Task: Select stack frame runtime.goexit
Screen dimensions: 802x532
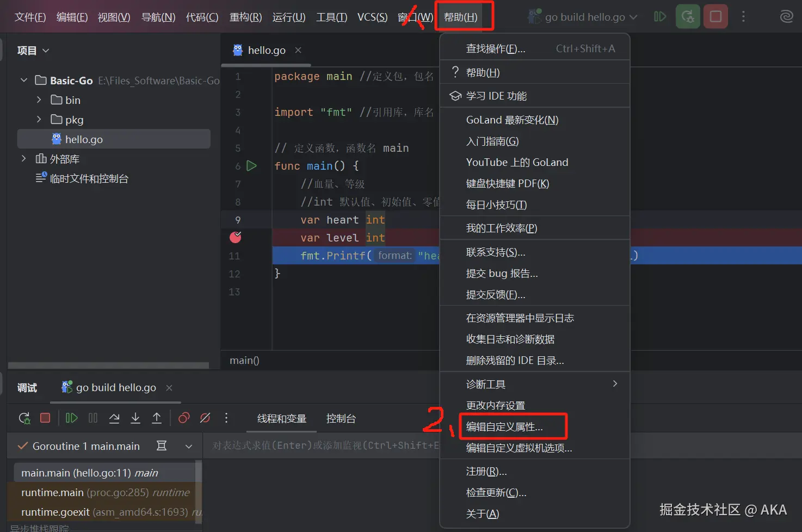Action: tap(104, 512)
